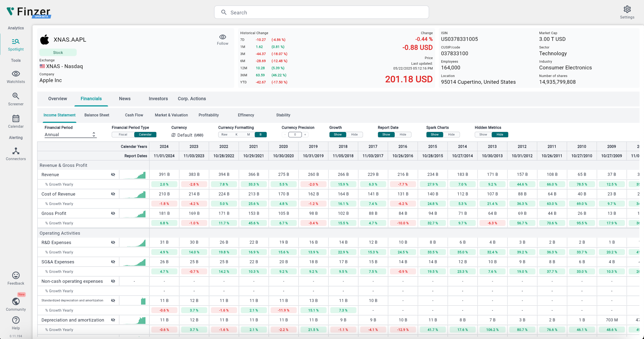The height and width of the screenshot is (339, 644).
Task: Hide the Report Date row
Action: (403, 134)
